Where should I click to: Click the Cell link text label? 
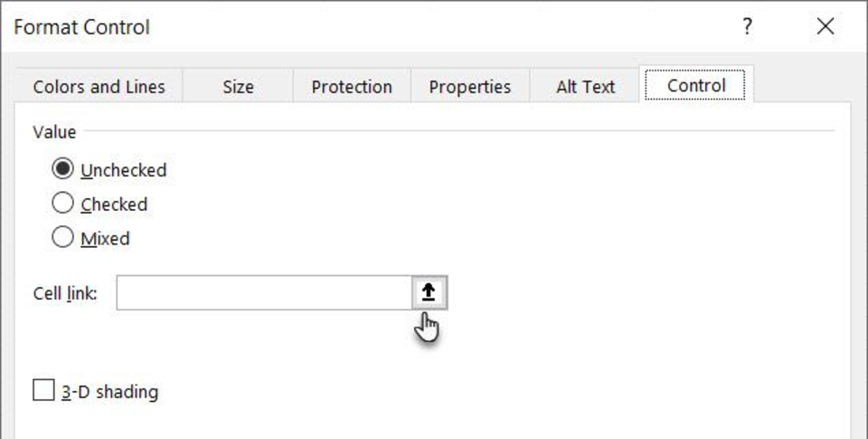(65, 293)
